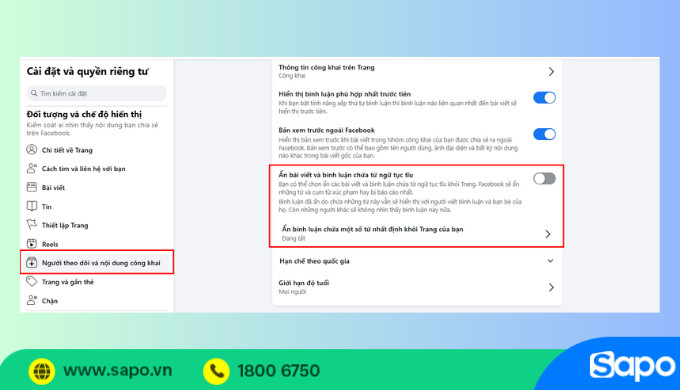Click Ẩn bài viết và bình luận title text
The height and width of the screenshot is (390, 680).
[346, 175]
